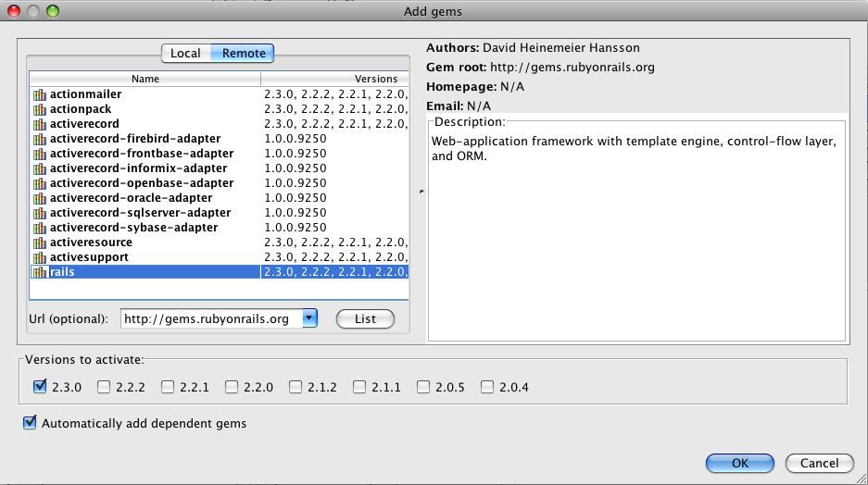Viewport: 868px width, 485px height.
Task: Open the Url dropdown arrow
Action: [x=310, y=318]
